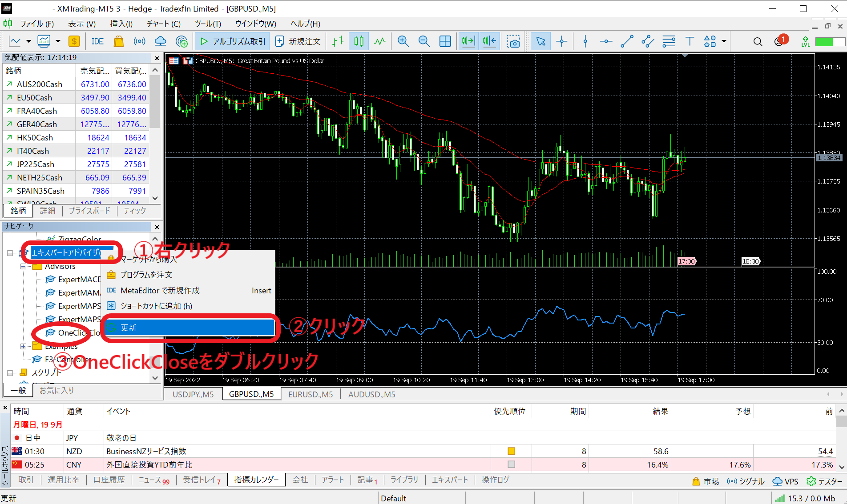
Task: Insert a text label
Action: (690, 41)
